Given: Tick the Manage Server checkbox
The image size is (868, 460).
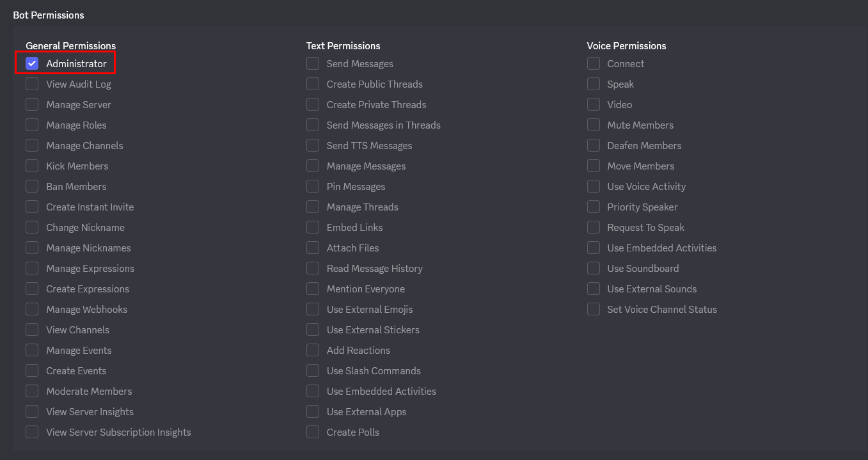Looking at the screenshot, I should click(32, 105).
